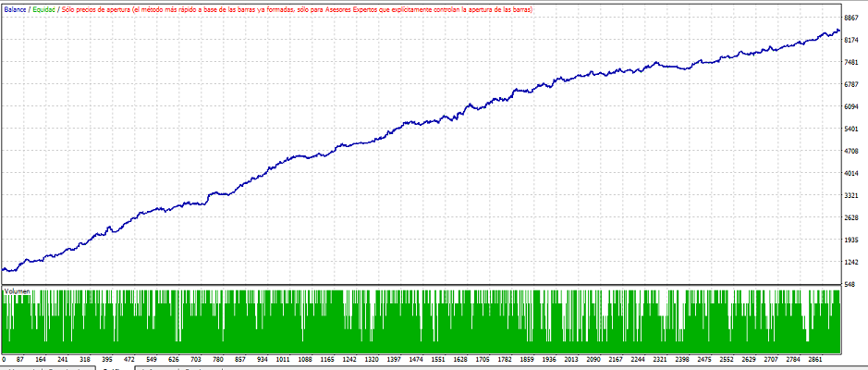The height and width of the screenshot is (370, 868).
Task: Click the 0 mark on the horizontal axis
Action: coord(4,360)
